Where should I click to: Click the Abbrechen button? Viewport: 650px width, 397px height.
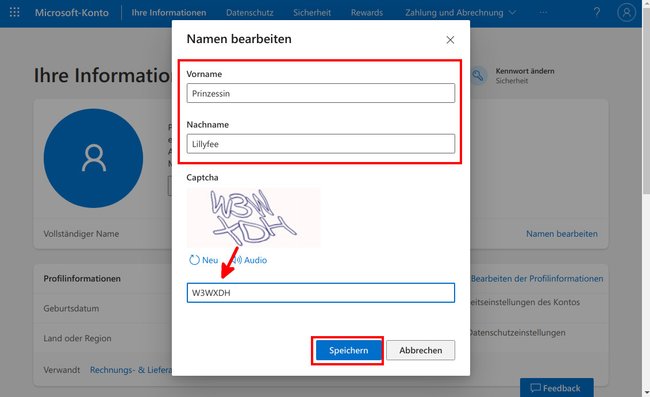(420, 350)
